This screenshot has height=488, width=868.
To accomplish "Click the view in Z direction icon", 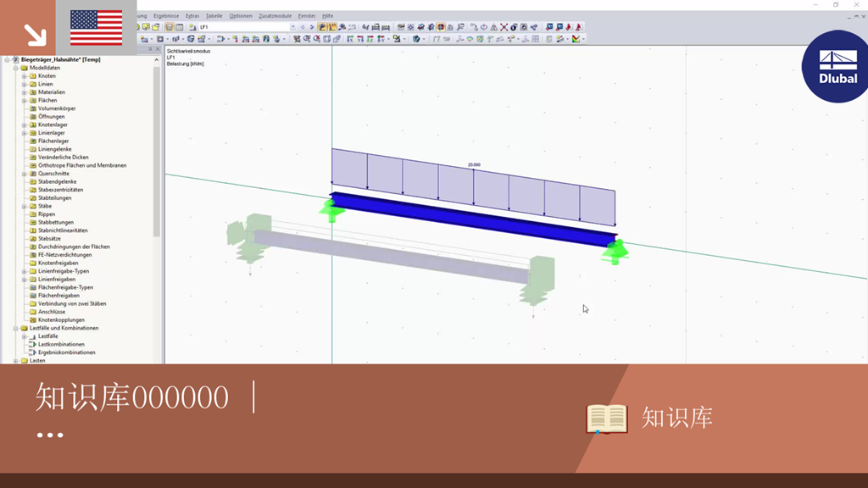I will coord(370,39).
